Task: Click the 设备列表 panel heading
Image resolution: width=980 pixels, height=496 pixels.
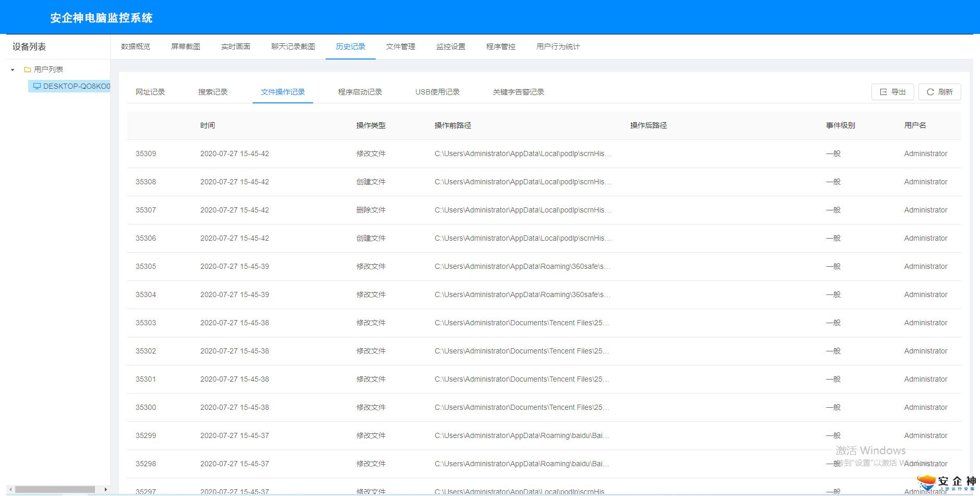Action: 29,46
